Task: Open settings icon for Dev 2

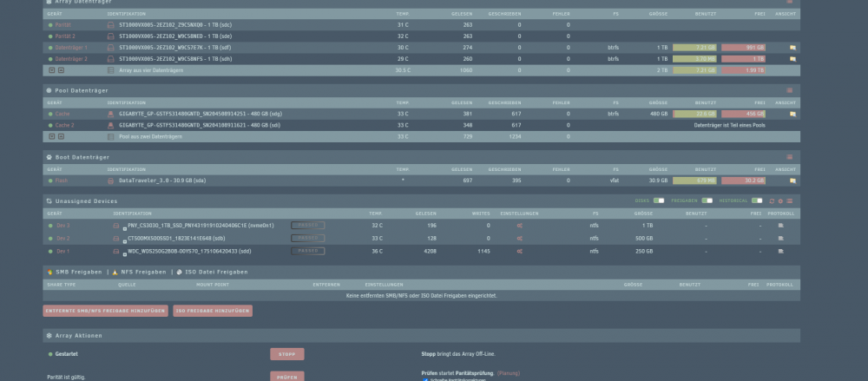Action: [x=519, y=238]
